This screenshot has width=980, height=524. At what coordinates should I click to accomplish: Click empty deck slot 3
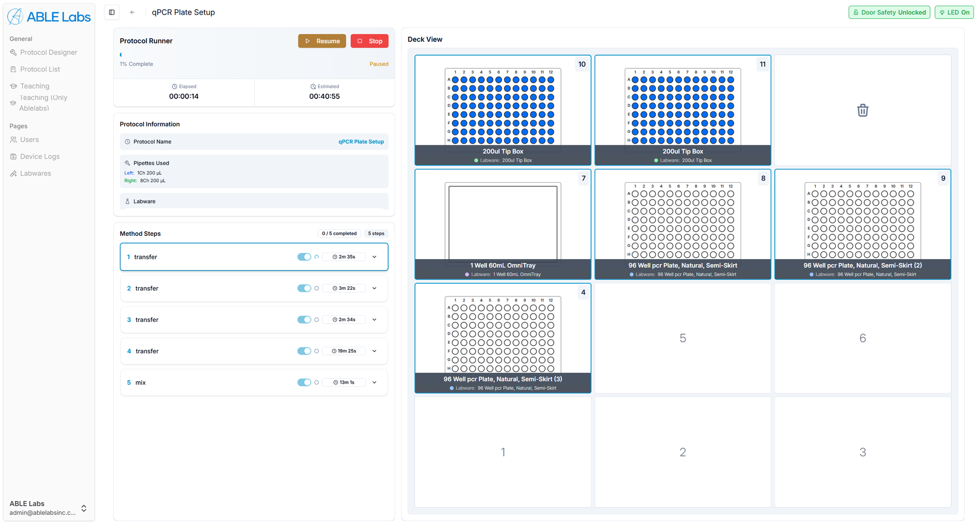863,452
